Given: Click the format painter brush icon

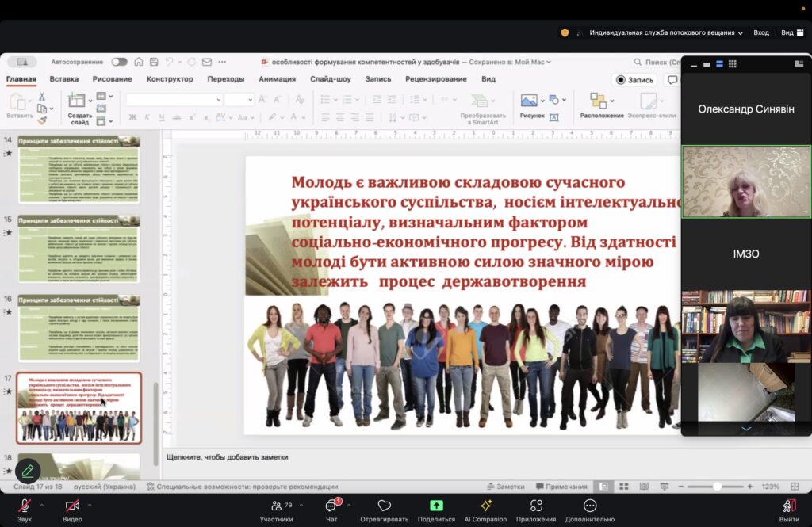Looking at the screenshot, I should [x=42, y=120].
